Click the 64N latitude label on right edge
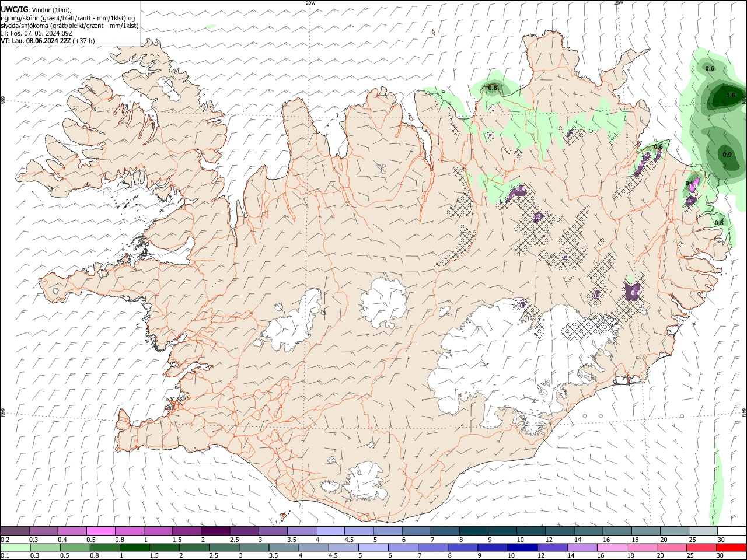The width and height of the screenshot is (747, 560). pyautogui.click(x=744, y=412)
